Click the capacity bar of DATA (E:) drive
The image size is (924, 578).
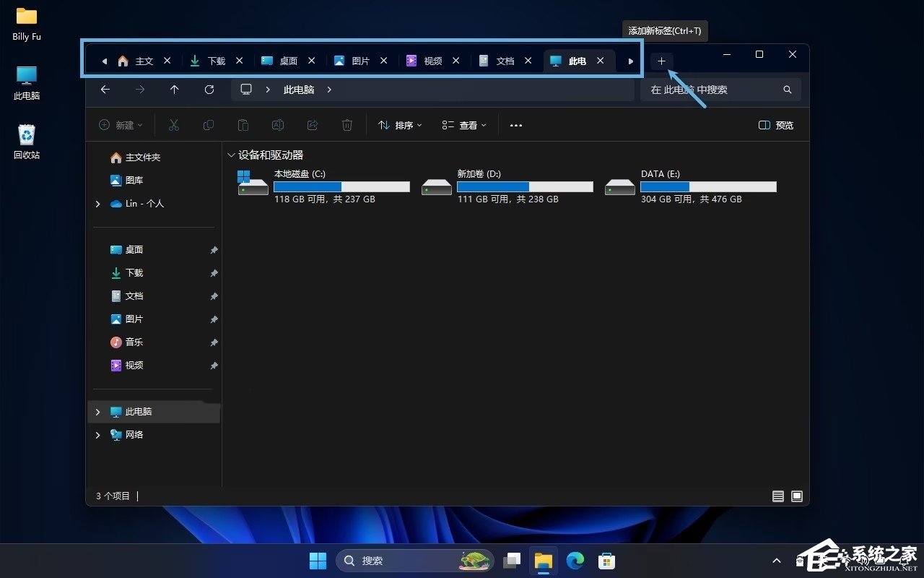707,186
